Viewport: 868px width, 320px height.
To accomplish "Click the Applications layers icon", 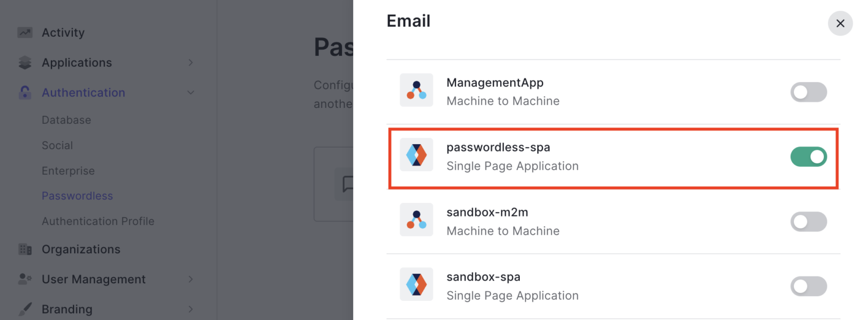I will [x=25, y=63].
